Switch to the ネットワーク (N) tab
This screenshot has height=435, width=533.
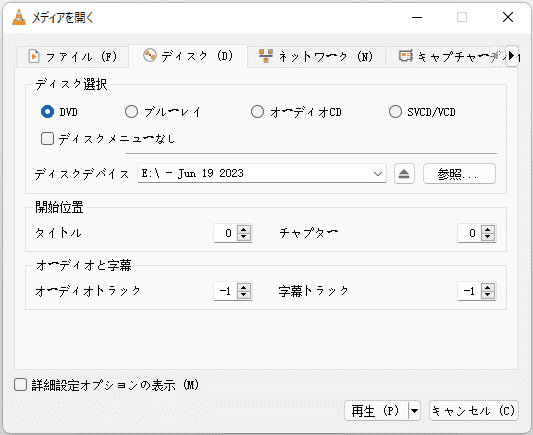click(316, 56)
